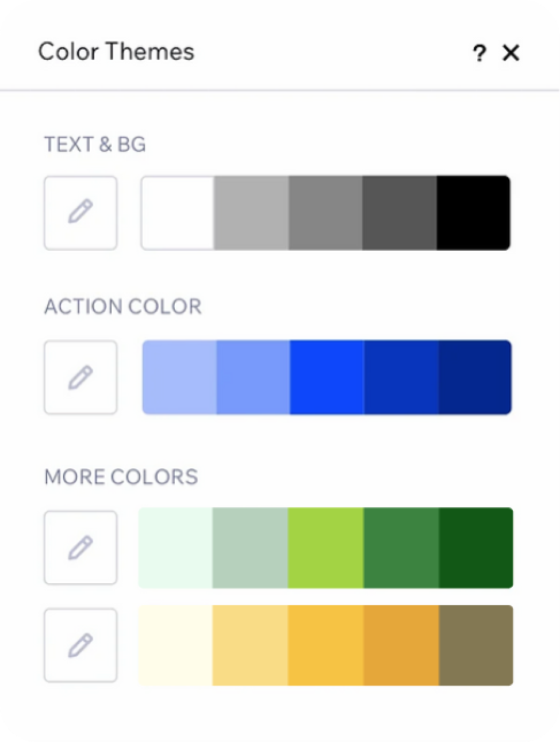Click the green palette edit pencil icon

(x=80, y=547)
